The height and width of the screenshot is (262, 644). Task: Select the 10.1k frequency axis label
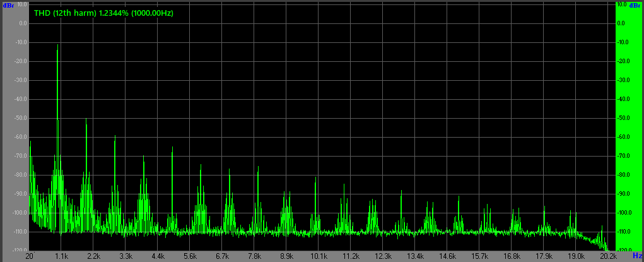pyautogui.click(x=319, y=257)
